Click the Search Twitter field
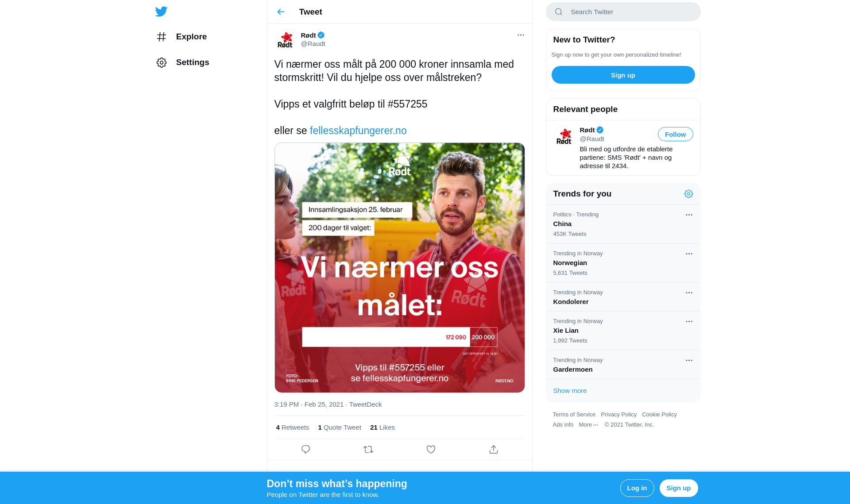This screenshot has height=504, width=850. pos(623,12)
